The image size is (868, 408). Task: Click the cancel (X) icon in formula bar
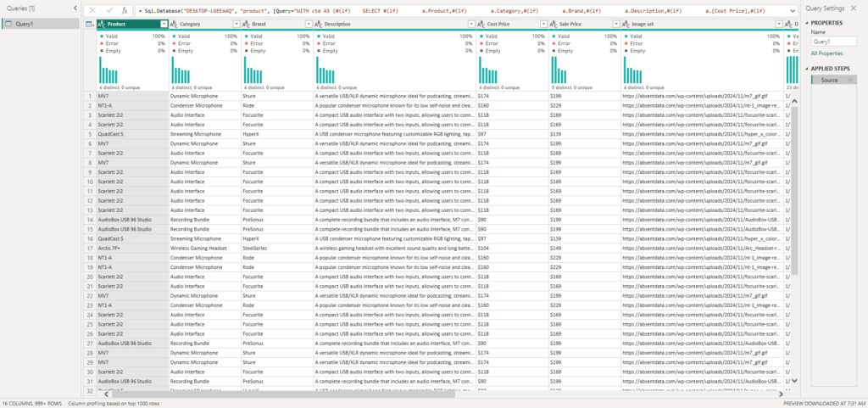pos(92,10)
